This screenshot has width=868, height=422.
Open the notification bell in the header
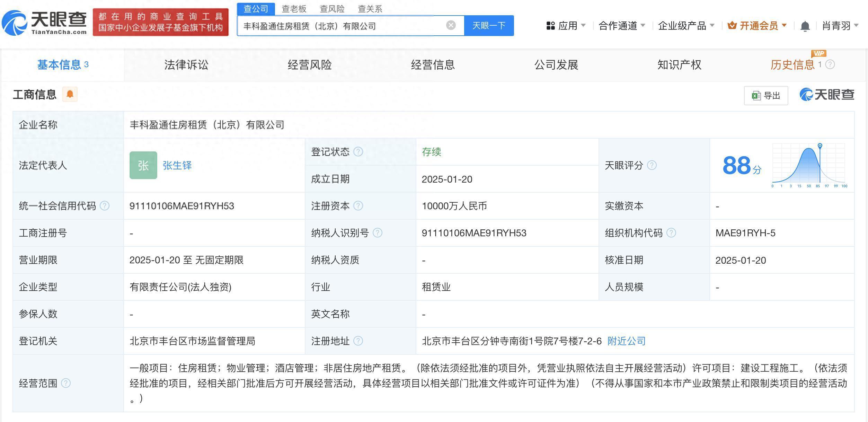[805, 26]
